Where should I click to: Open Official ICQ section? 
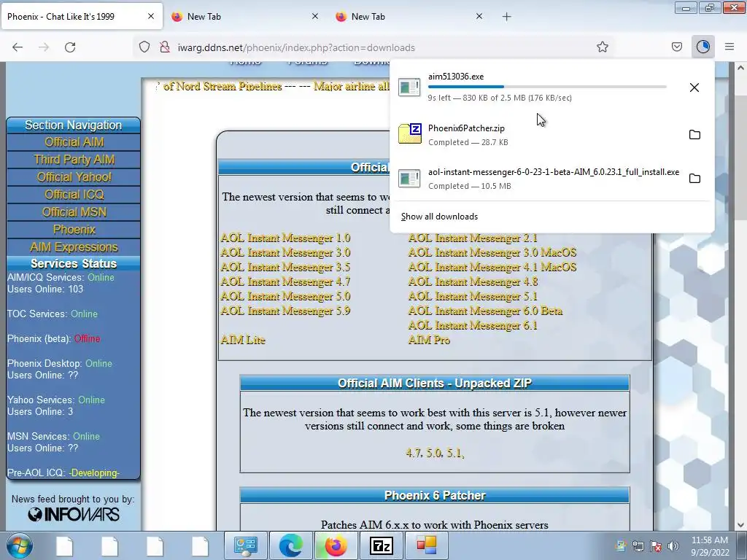74,194
